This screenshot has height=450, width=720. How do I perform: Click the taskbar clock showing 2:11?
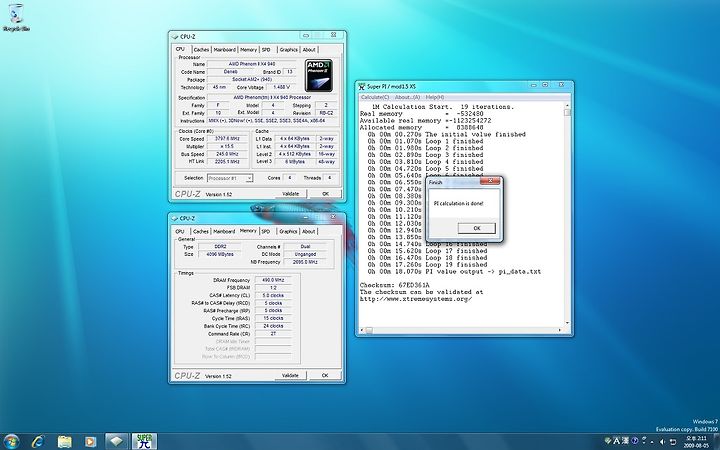[696, 442]
